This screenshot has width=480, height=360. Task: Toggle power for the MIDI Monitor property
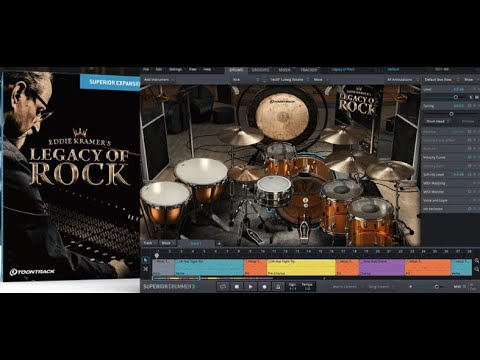tap(469, 192)
